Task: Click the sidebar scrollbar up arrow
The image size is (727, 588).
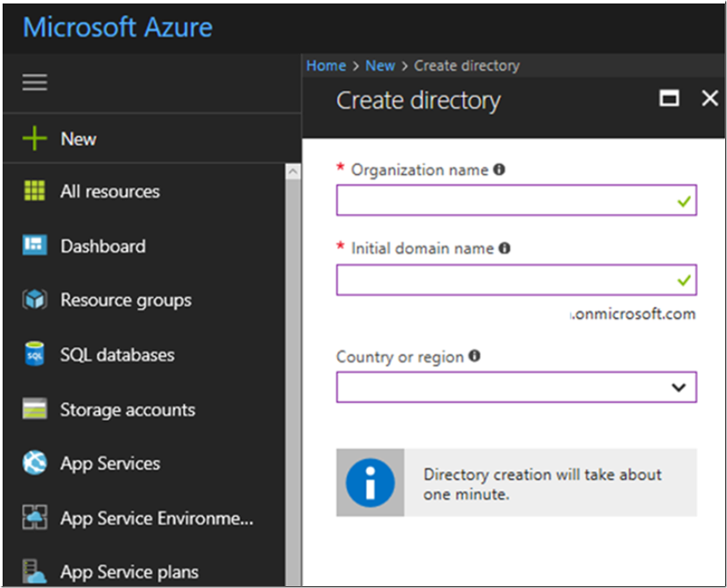Action: point(293,171)
